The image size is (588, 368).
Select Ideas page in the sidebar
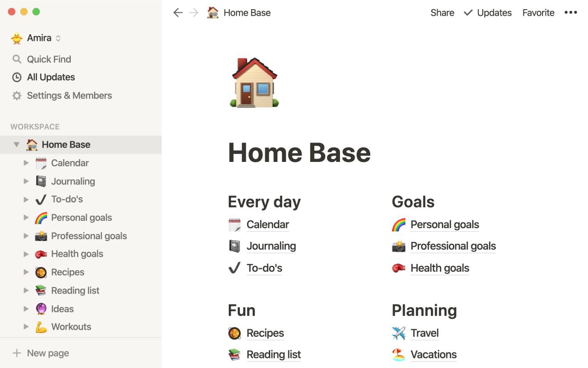pos(62,309)
